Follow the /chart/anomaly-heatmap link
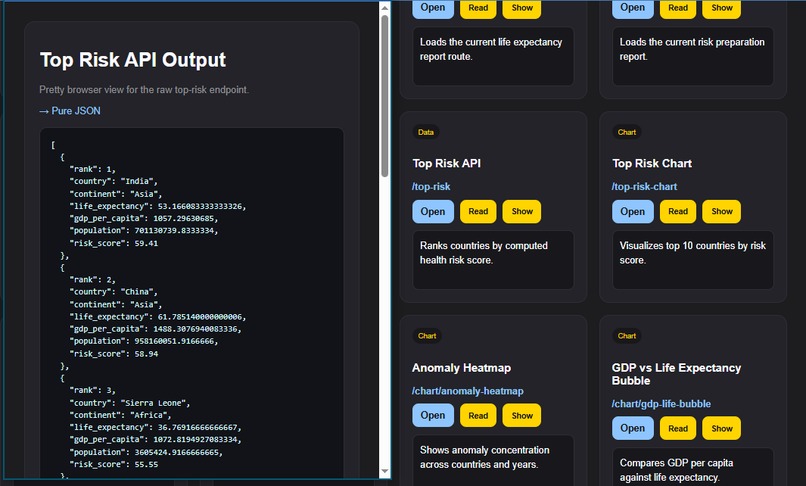The image size is (806, 486). (x=468, y=391)
